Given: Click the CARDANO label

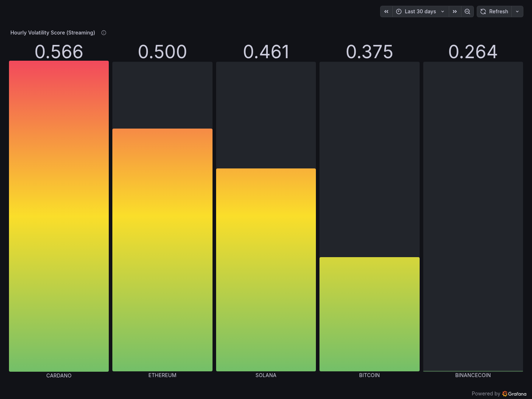Looking at the screenshot, I should 59,376.
